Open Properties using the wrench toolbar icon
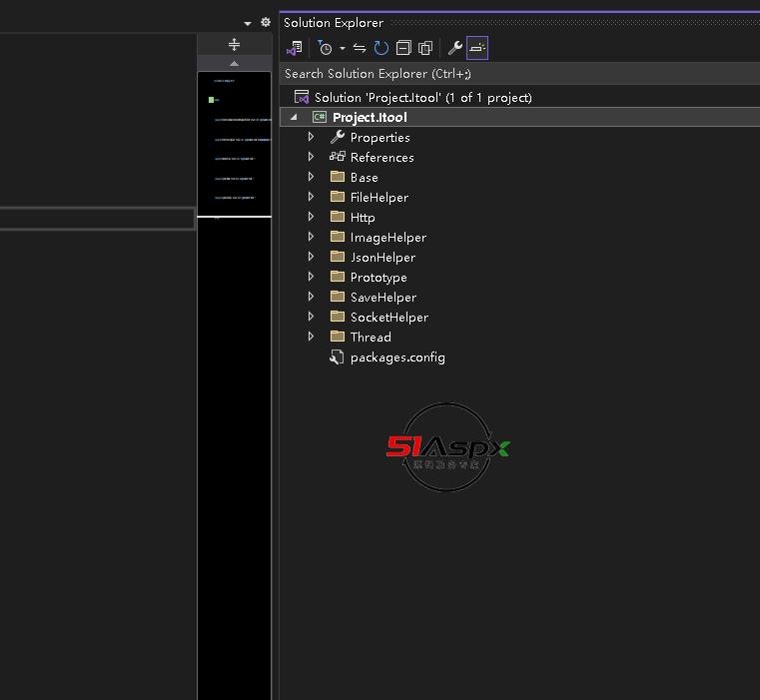This screenshot has height=700, width=760. 455,48
